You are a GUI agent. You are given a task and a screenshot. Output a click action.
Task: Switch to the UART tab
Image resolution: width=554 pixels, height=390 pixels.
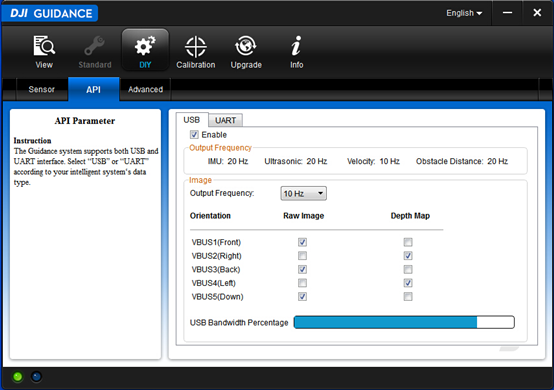point(225,120)
